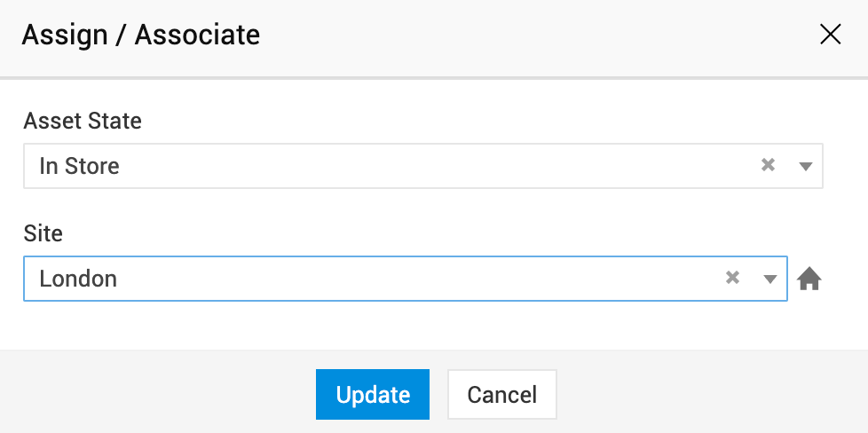Click the Asset State field label
The width and height of the screenshot is (868, 433).
(83, 121)
